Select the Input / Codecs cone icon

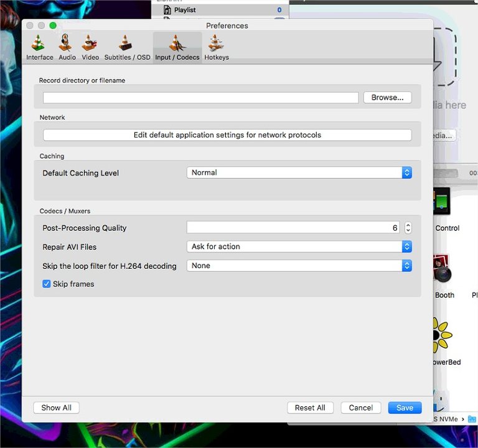pyautogui.click(x=177, y=43)
